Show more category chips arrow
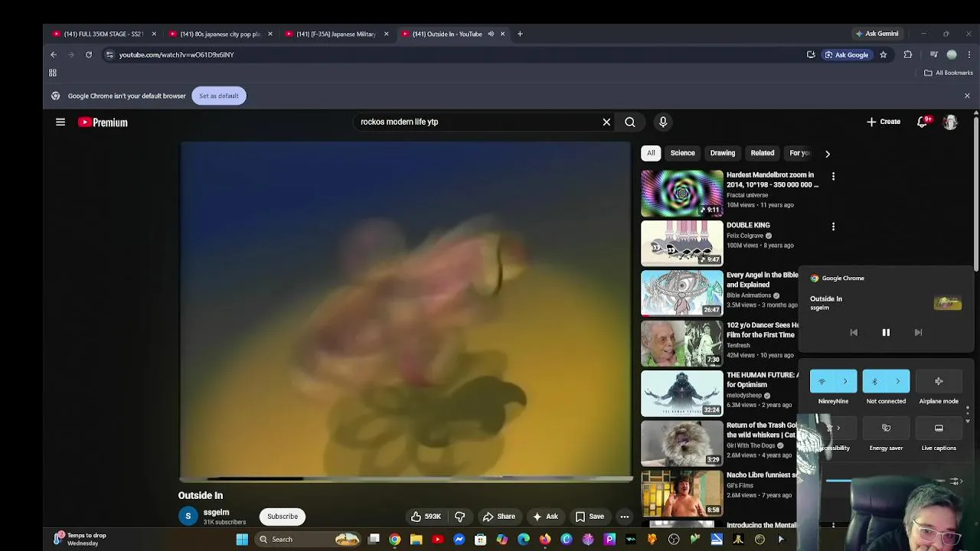This screenshot has width=980, height=551. coord(827,153)
